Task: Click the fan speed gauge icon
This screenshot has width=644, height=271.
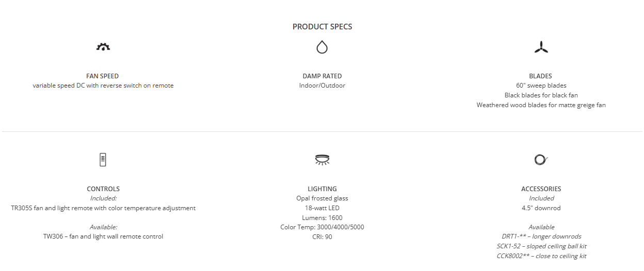Action: (x=103, y=47)
